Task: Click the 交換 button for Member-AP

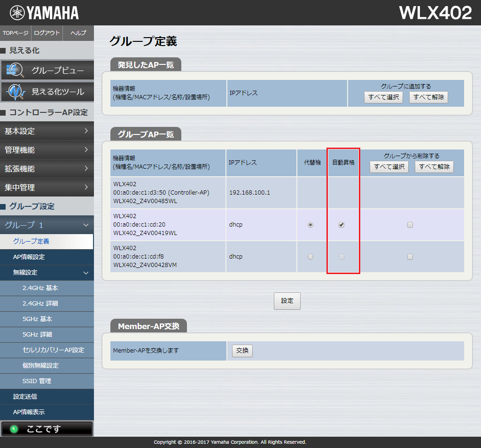Action: 242,351
